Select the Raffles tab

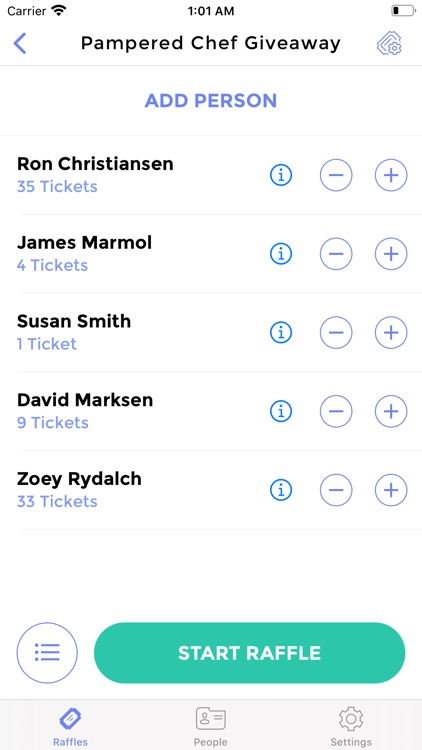70,726
